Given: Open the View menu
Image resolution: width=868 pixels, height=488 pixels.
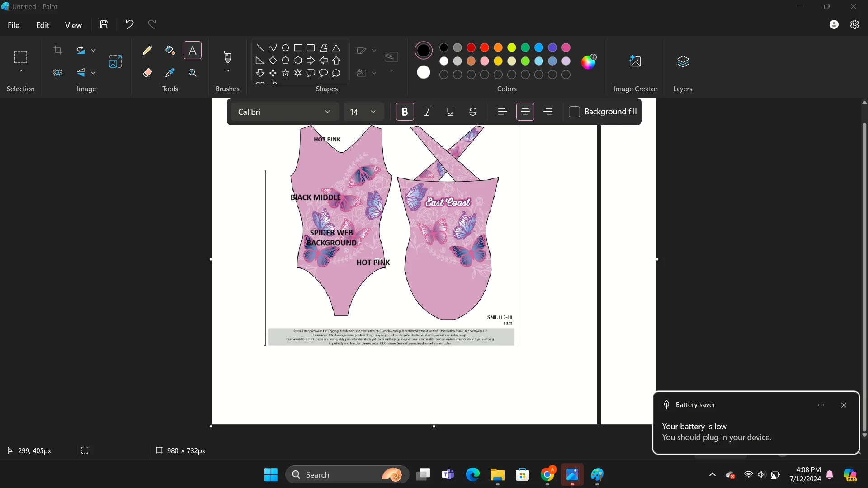Looking at the screenshot, I should 73,25.
